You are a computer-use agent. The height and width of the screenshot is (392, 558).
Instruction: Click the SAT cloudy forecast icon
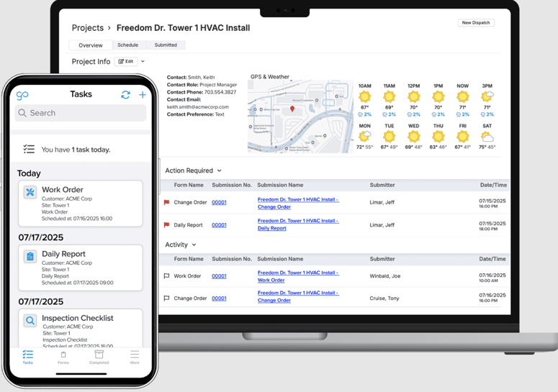(487, 137)
